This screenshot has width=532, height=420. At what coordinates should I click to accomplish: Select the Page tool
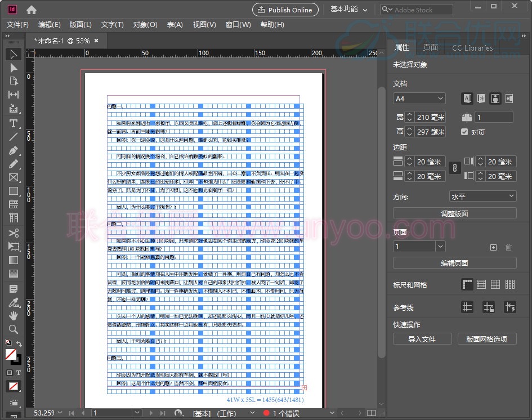pos(14,81)
